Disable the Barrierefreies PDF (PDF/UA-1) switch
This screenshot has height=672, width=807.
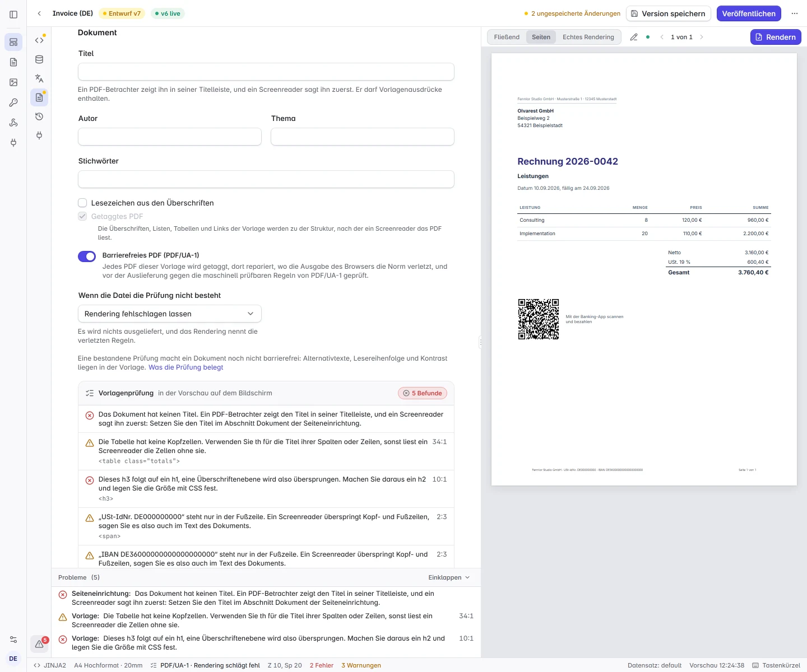pos(87,256)
